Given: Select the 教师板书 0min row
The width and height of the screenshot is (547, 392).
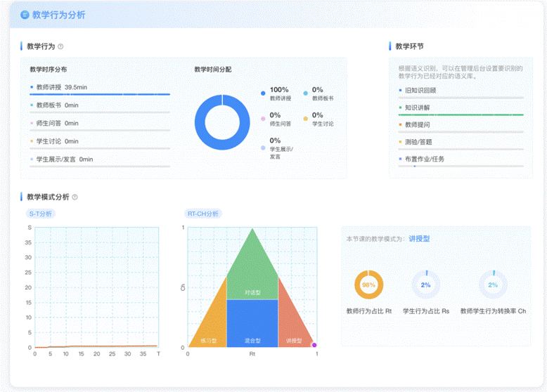Looking at the screenshot, I should tap(100, 106).
